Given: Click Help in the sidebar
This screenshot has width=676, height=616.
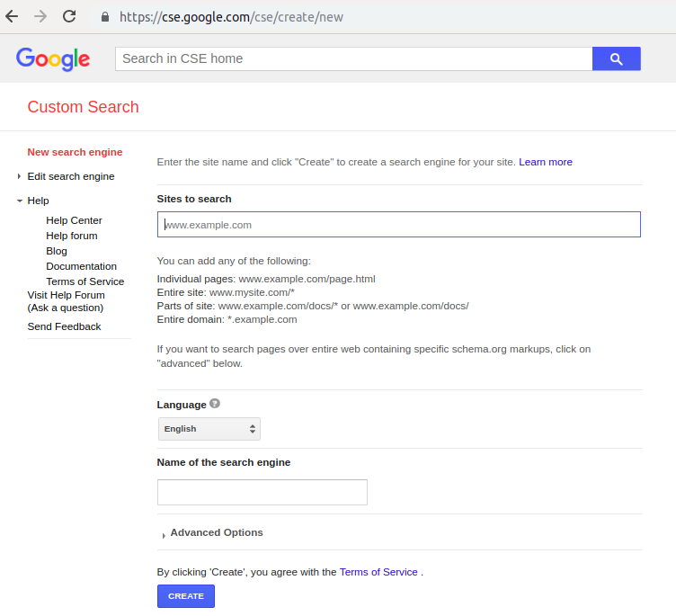Looking at the screenshot, I should 39,201.
